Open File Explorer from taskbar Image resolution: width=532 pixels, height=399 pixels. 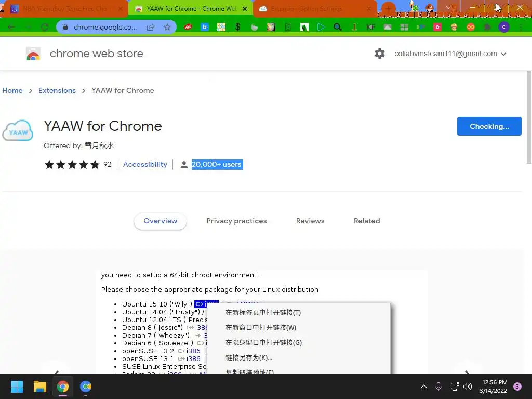[39, 387]
